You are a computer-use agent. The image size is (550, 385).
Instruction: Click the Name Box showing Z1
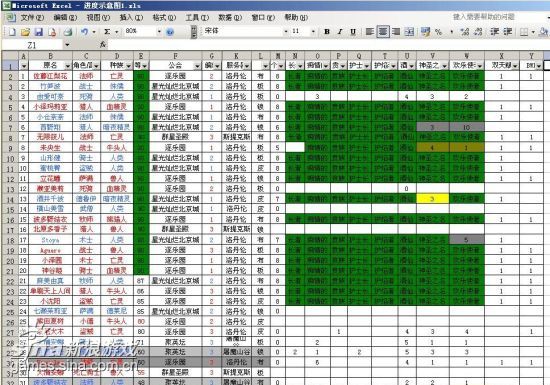click(32, 45)
